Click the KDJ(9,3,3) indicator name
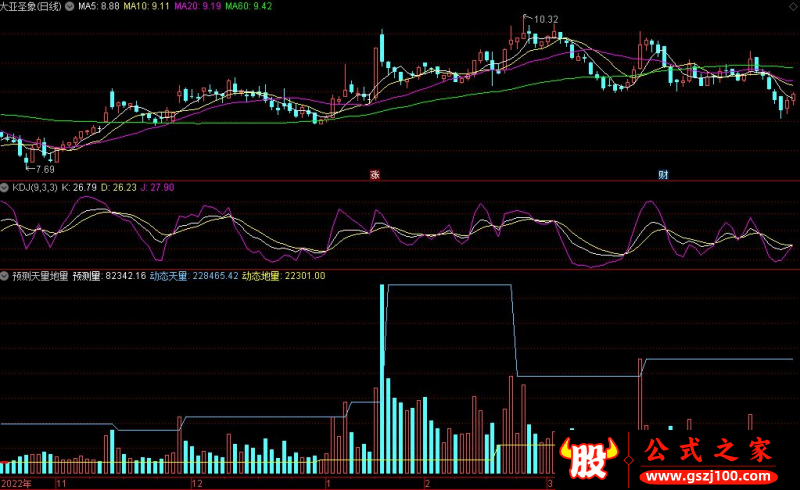The width and height of the screenshot is (800, 490). pos(34,187)
